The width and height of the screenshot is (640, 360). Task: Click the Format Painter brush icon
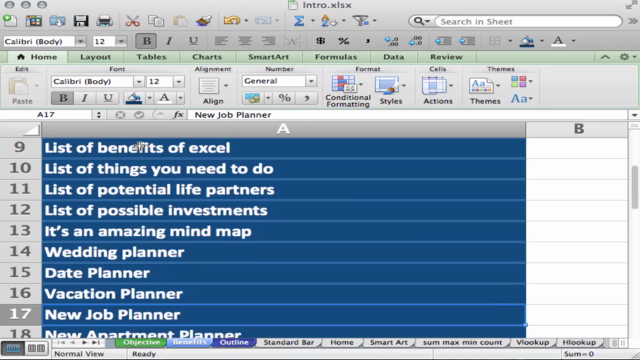[x=204, y=20]
